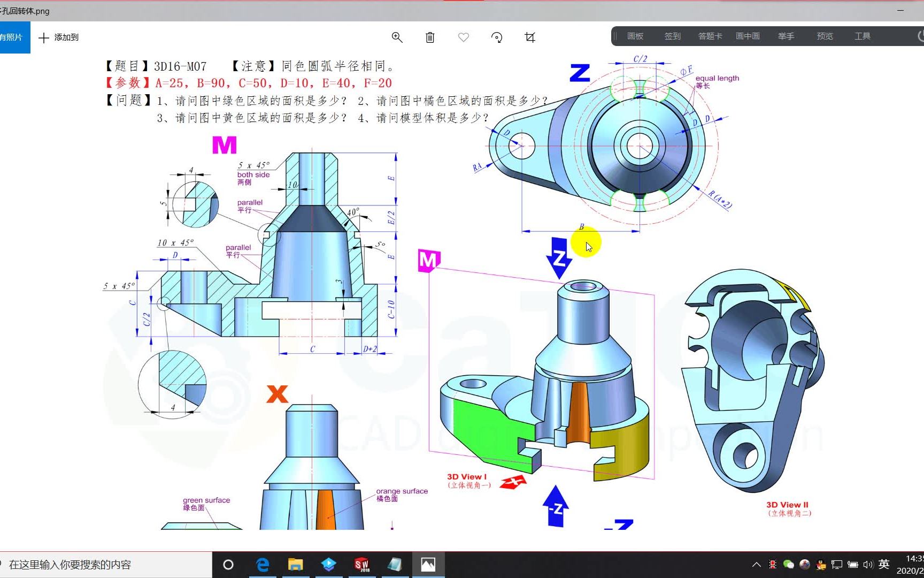Enable 画中画 picture-in-picture mode
The height and width of the screenshot is (578, 924).
[x=748, y=36]
